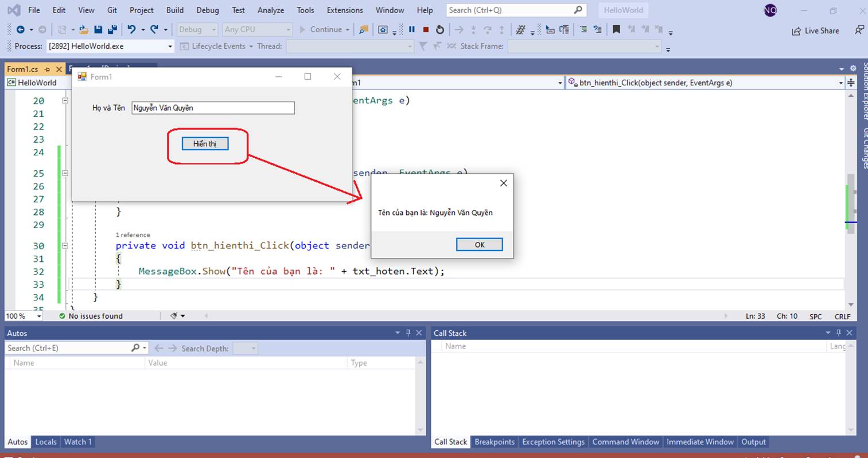The height and width of the screenshot is (458, 868).
Task: Click the Hiển thị button on Form1
Action: [204, 143]
